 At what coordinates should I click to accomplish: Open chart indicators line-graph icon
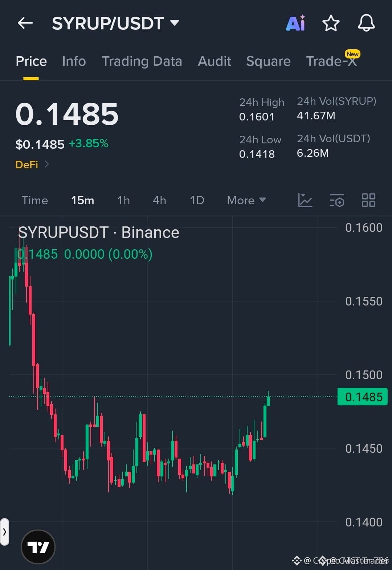point(305,200)
